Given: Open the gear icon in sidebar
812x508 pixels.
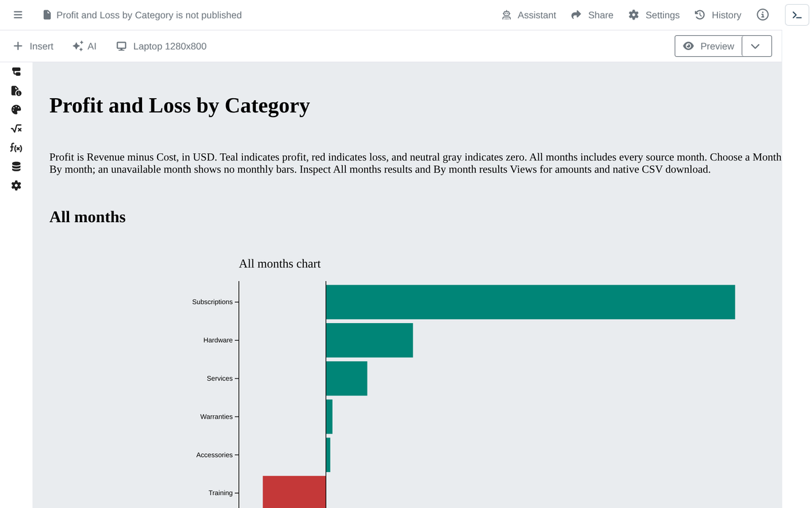Looking at the screenshot, I should pos(16,186).
